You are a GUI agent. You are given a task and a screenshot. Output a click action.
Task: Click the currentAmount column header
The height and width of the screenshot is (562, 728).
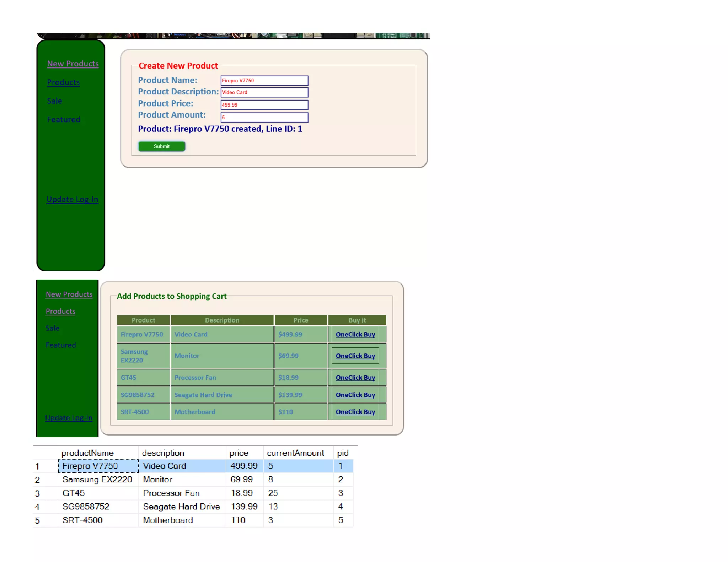click(295, 453)
